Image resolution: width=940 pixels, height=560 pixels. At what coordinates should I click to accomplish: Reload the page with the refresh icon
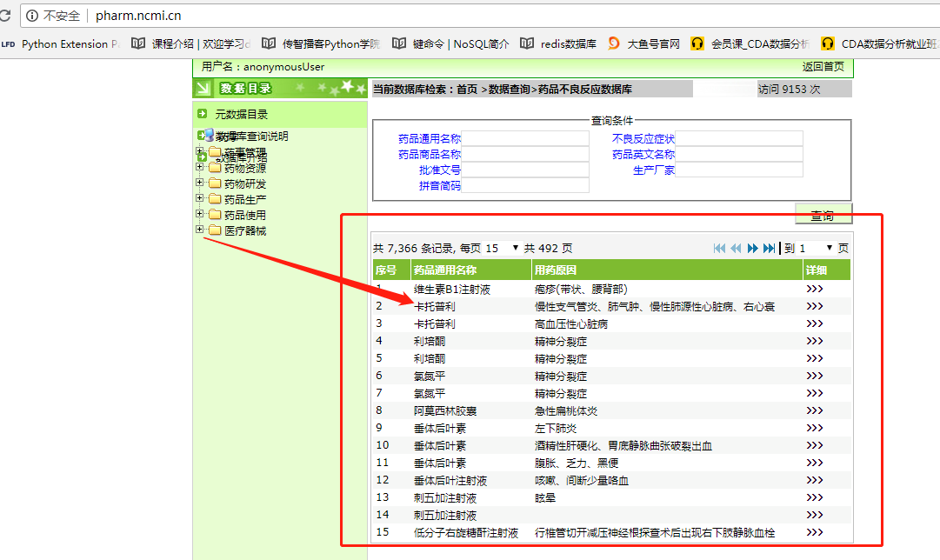[5, 15]
